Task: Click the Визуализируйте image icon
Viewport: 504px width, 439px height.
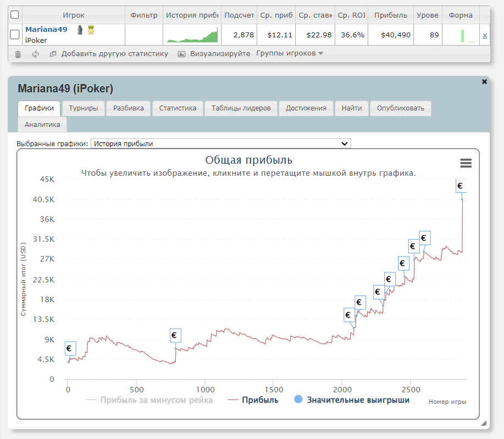Action: [181, 54]
